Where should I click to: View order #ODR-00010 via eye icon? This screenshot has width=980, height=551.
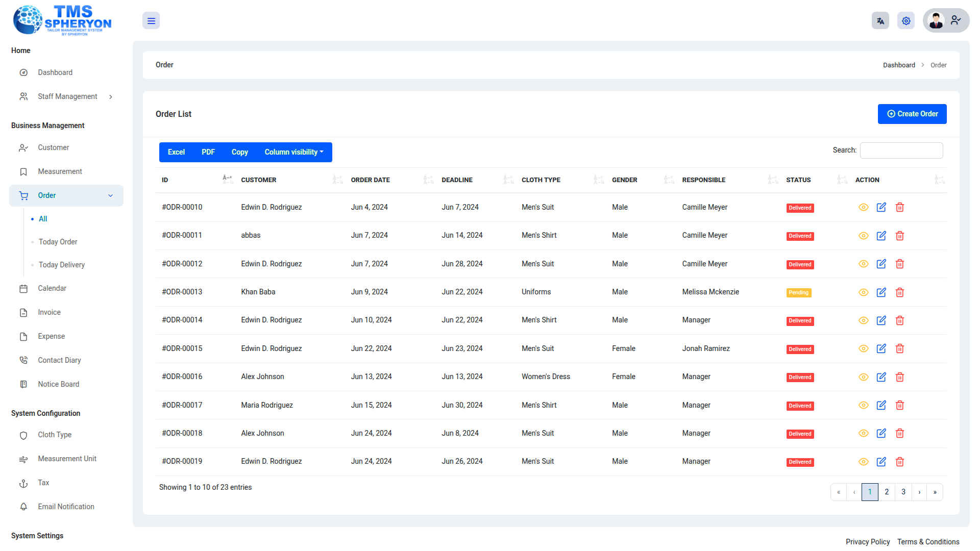(x=864, y=207)
